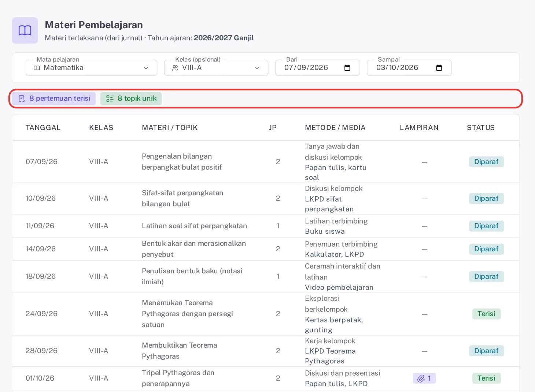Select topic Menemukan Teorema Pythagoras dengan persegi satuan
Screen dimensions: 535x392
187,314
